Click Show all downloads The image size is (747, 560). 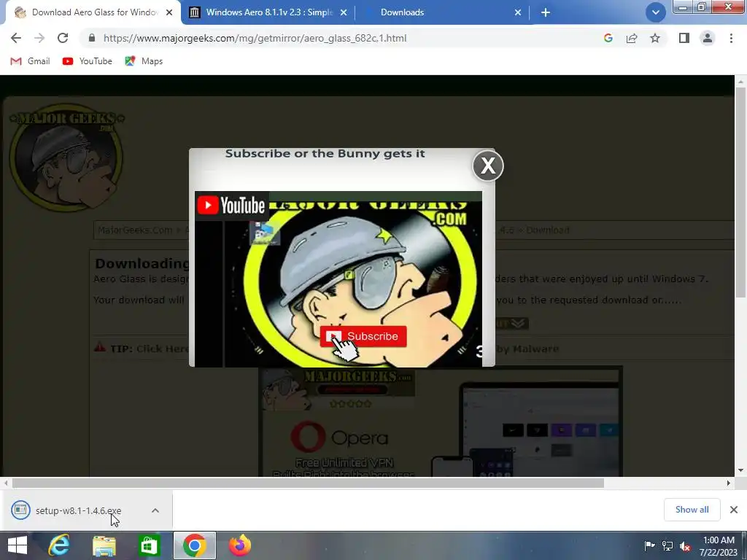(692, 510)
